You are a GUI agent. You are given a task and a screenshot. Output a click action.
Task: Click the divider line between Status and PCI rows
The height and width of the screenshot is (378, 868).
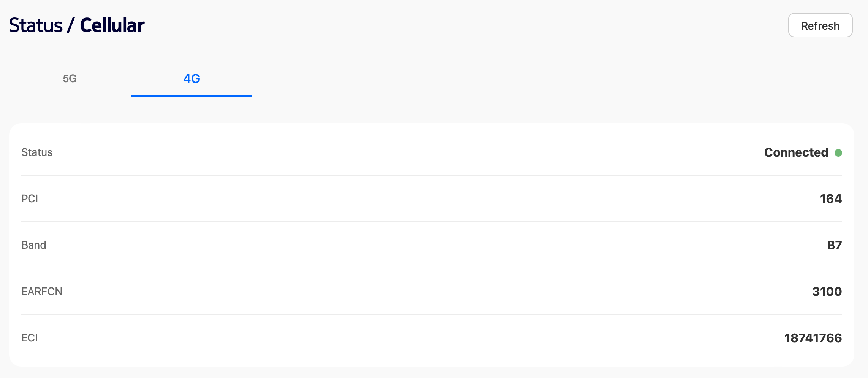click(x=432, y=175)
